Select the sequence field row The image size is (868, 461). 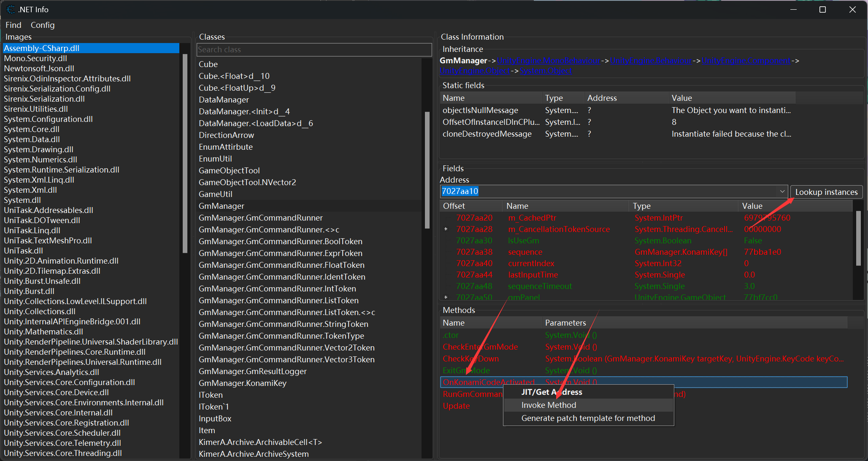tap(646, 252)
